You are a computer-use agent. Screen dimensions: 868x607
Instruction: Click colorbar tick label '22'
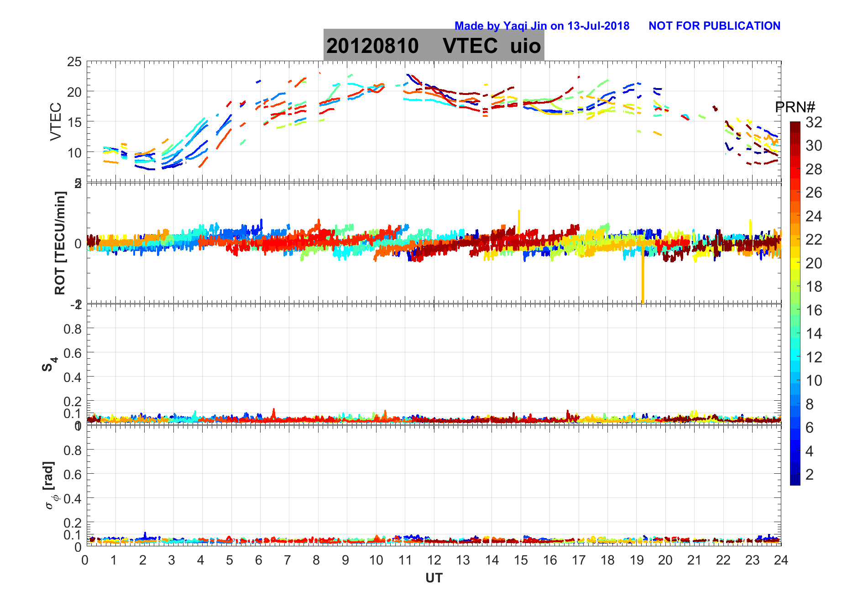814,239
